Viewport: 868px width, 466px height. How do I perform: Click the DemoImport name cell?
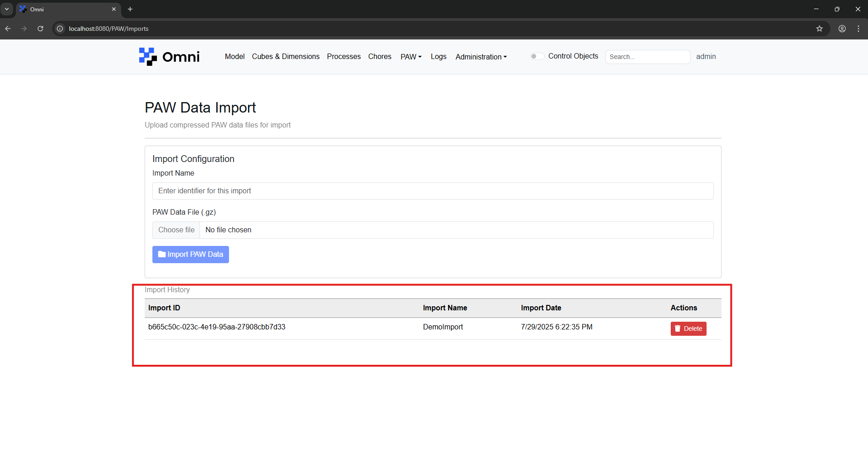tap(443, 327)
